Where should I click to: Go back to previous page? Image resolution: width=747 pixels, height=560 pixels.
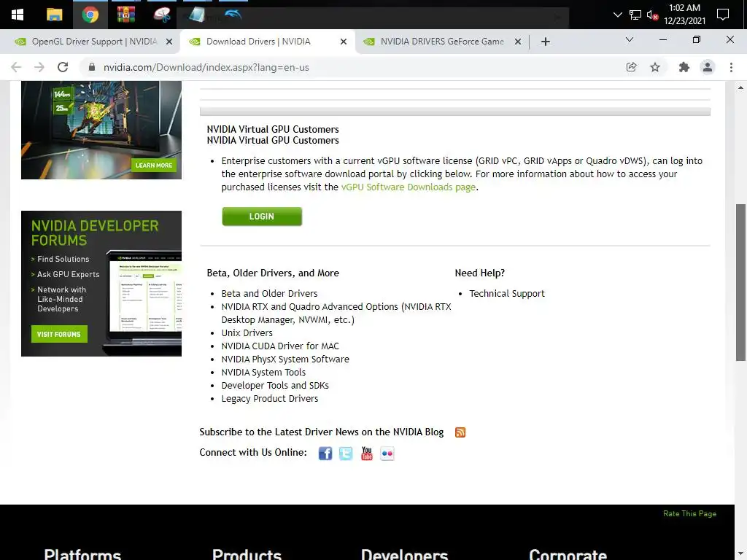point(16,67)
